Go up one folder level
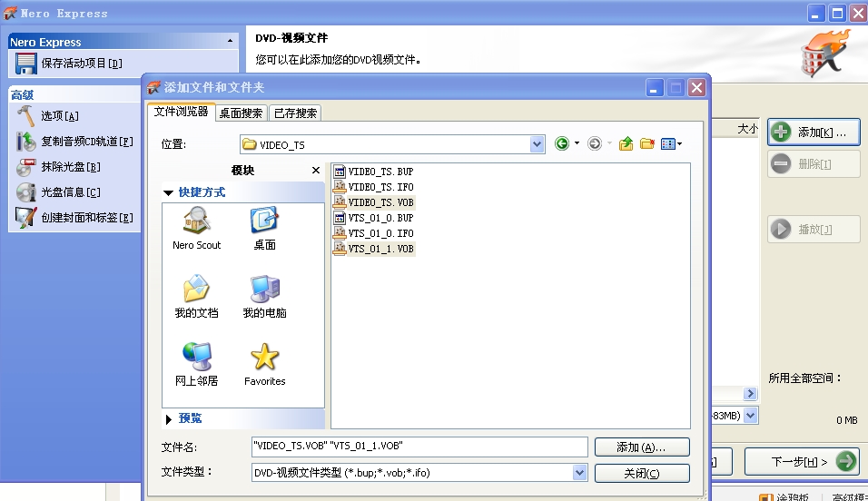868x501 pixels. [x=626, y=144]
